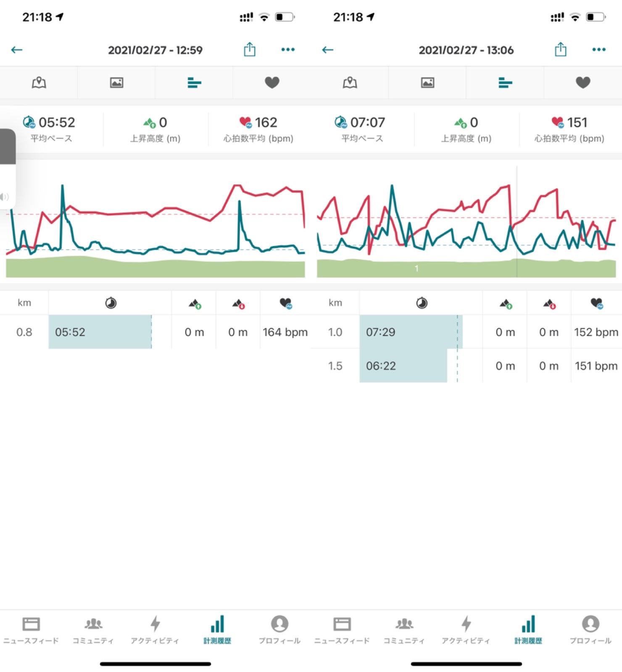This screenshot has width=622, height=672.
Task: Open 計測履歴 on the left bottom bar
Action: [x=217, y=630]
